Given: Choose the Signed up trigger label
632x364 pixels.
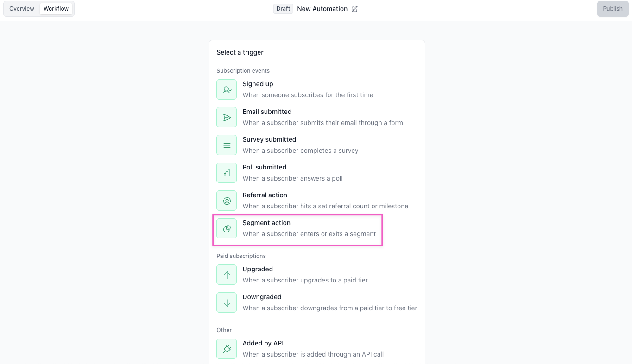Looking at the screenshot, I should click(258, 84).
